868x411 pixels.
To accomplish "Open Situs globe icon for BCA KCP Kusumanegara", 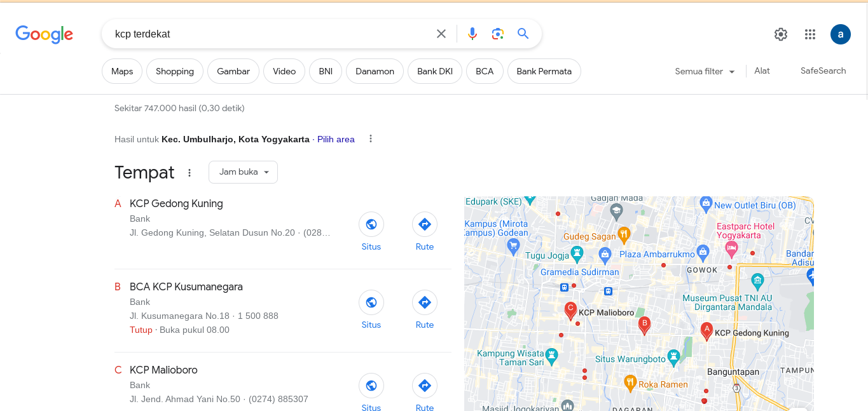I will (371, 302).
